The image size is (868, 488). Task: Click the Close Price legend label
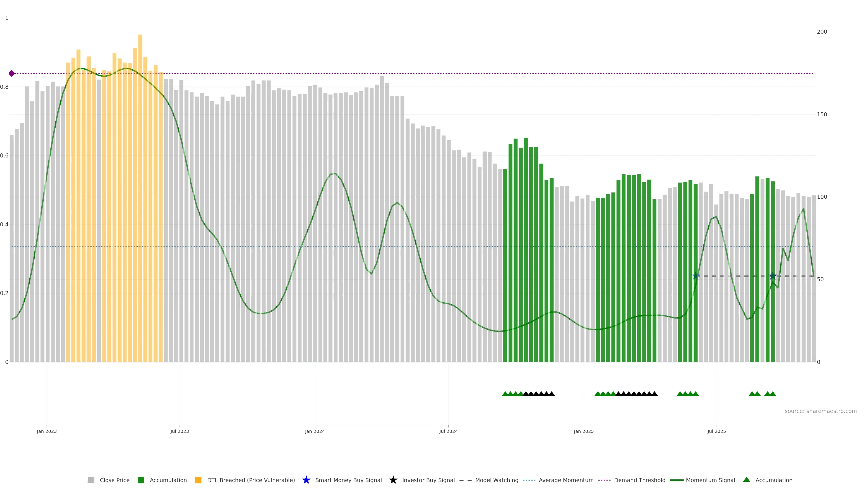pyautogui.click(x=115, y=480)
